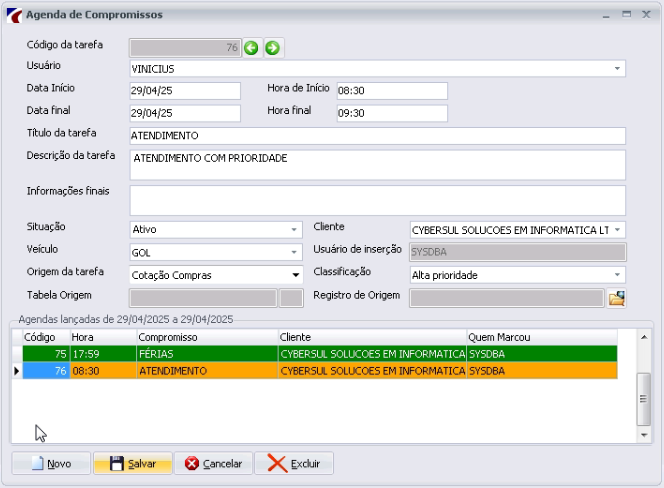Viewport: 664px width, 488px height.
Task: Click the Hora de Início field showing 08:30
Action: 392,91
